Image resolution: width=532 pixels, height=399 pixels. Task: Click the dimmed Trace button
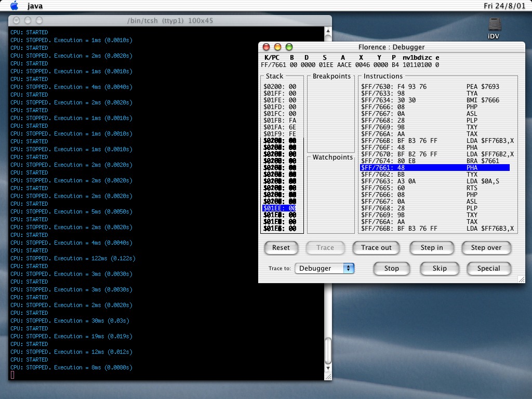click(x=325, y=248)
